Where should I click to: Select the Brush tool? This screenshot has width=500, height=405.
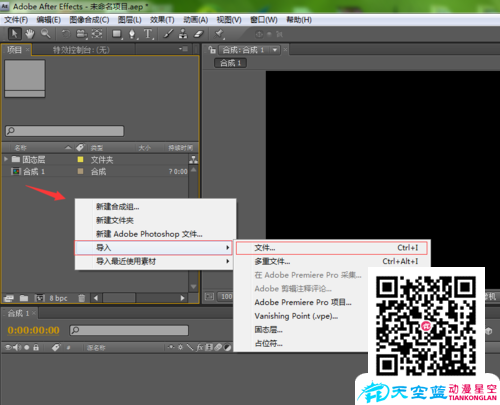pos(168,34)
